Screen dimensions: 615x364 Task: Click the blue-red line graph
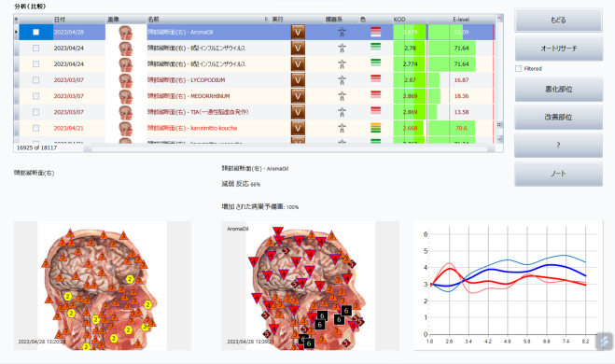[x=509, y=286]
